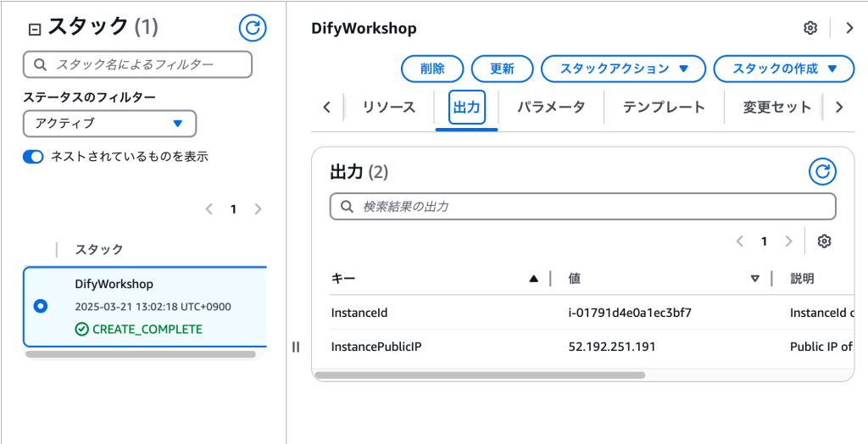Open outputs table preferences via the gear icon
The width and height of the screenshot is (868, 444).
click(824, 241)
